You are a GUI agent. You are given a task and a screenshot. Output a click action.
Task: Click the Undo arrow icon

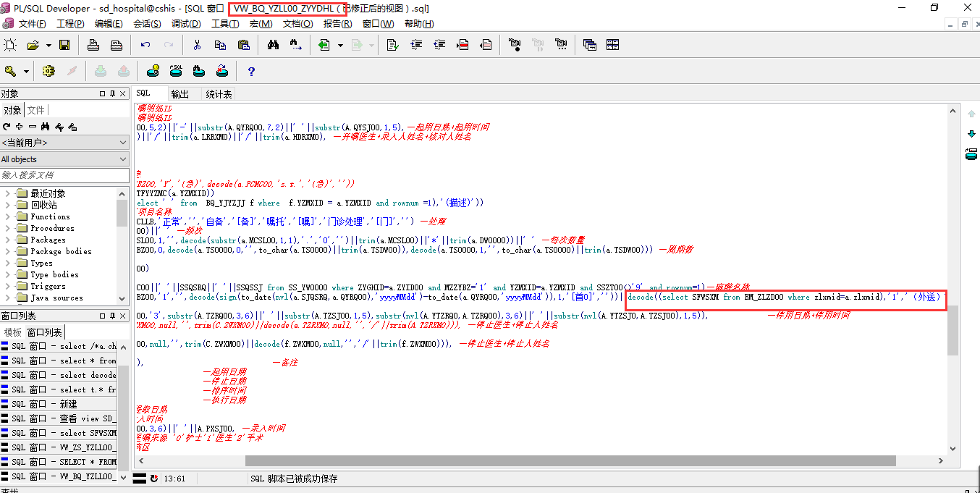pos(145,45)
